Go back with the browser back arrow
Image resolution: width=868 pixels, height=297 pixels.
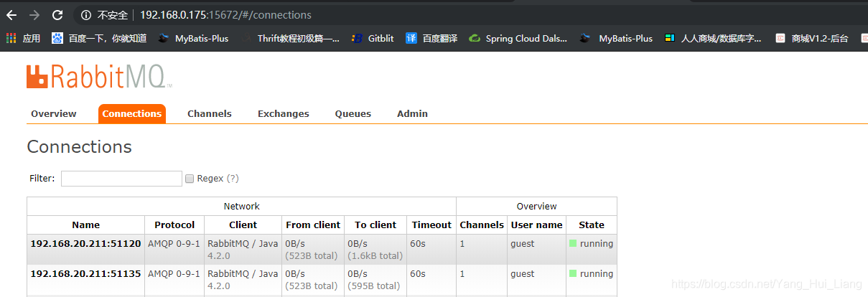(x=11, y=15)
